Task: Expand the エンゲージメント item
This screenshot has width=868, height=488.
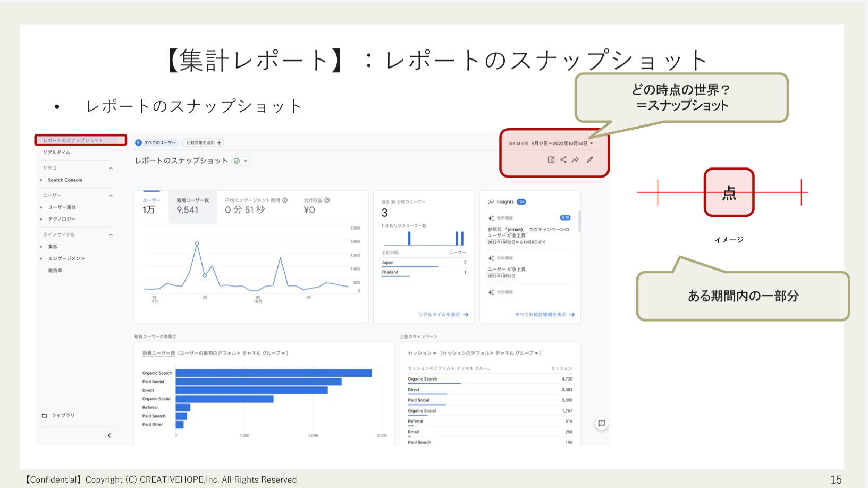Action: pyautogui.click(x=41, y=259)
